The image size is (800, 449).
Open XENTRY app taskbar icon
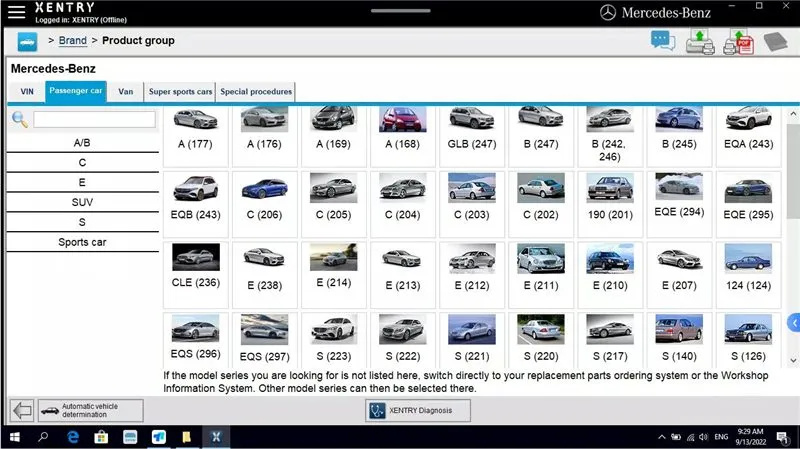[216, 437]
